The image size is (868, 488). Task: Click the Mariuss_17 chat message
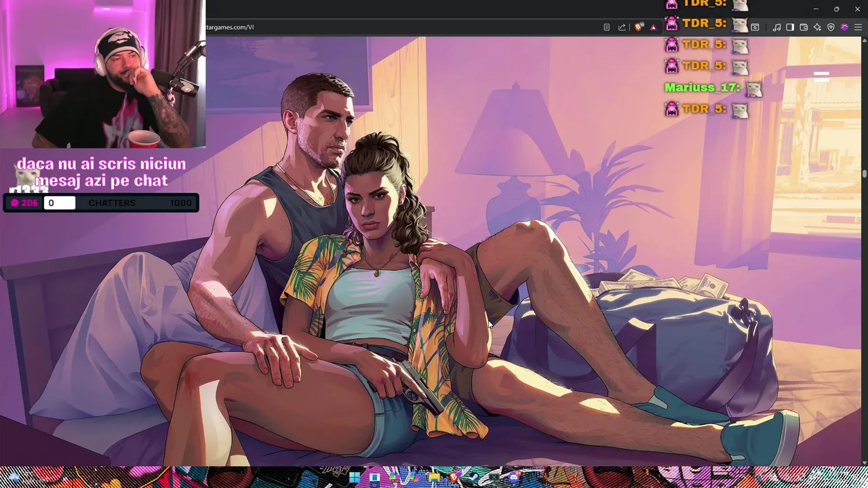(x=713, y=87)
